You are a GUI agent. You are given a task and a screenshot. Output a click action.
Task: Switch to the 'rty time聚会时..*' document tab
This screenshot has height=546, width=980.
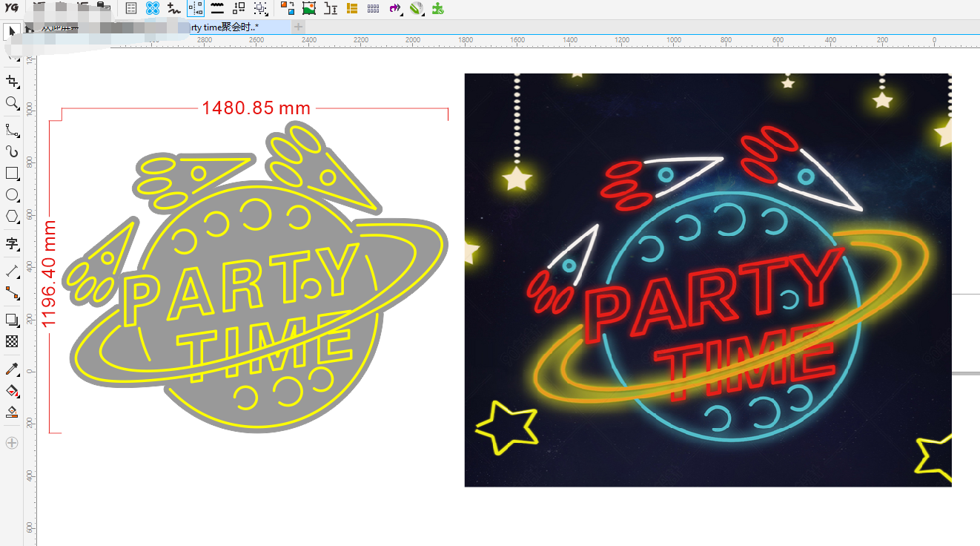click(x=225, y=27)
